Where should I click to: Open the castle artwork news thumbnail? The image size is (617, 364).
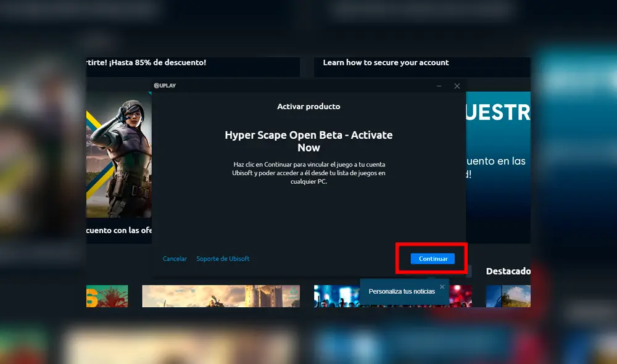pos(220,296)
